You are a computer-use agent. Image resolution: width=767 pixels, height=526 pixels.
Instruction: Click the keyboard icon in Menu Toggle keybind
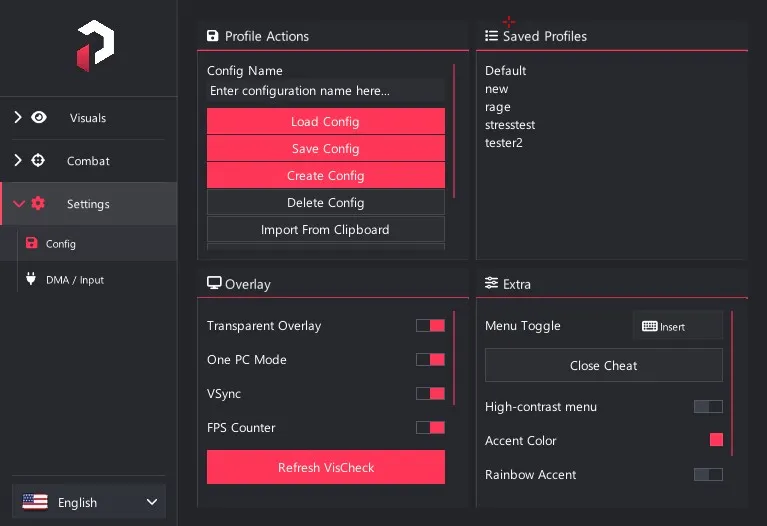pyautogui.click(x=650, y=326)
